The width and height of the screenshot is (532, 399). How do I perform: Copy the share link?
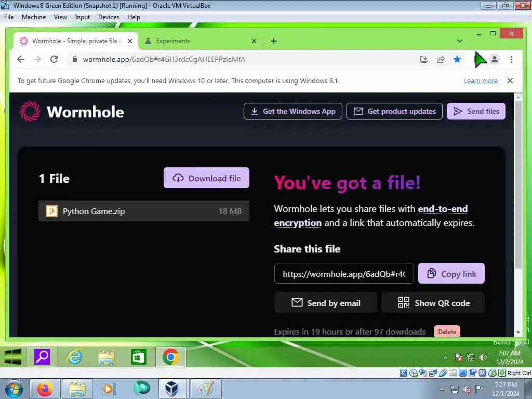coord(451,273)
